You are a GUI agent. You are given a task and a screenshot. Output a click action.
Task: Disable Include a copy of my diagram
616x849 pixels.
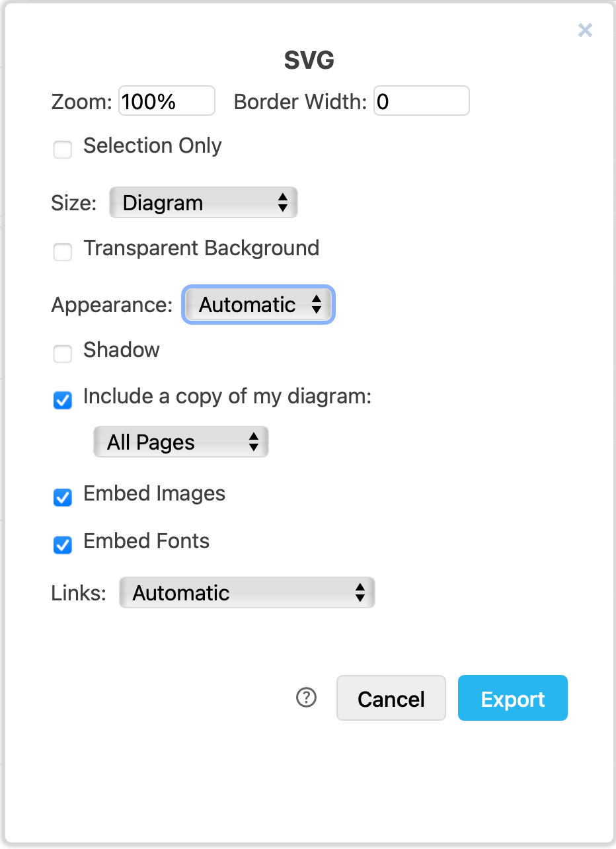click(x=62, y=400)
